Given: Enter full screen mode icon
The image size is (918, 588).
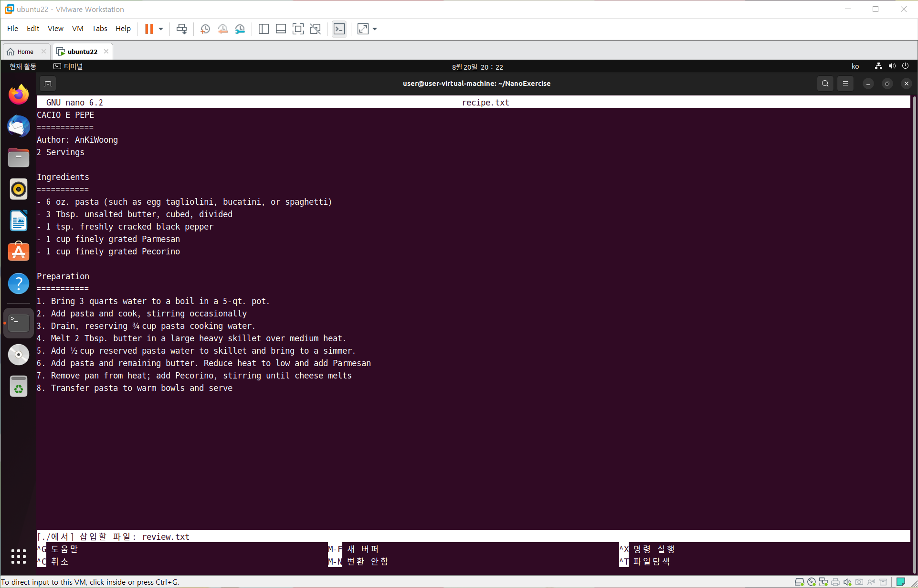Looking at the screenshot, I should tap(298, 29).
